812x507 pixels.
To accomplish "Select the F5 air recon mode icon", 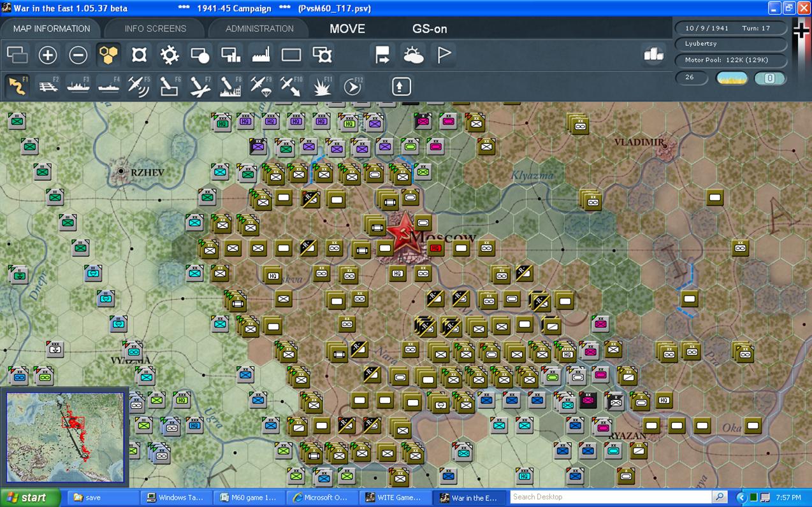I will click(x=139, y=86).
